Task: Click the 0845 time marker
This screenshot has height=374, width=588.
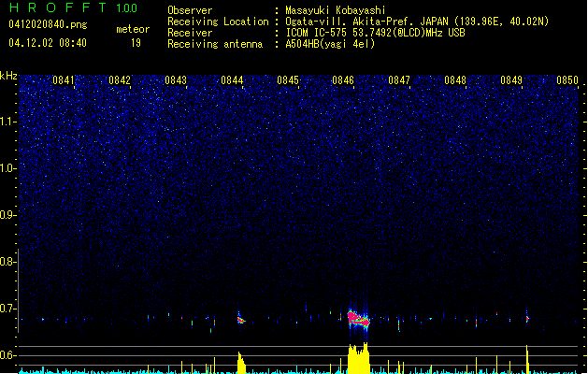Action: 288,80
